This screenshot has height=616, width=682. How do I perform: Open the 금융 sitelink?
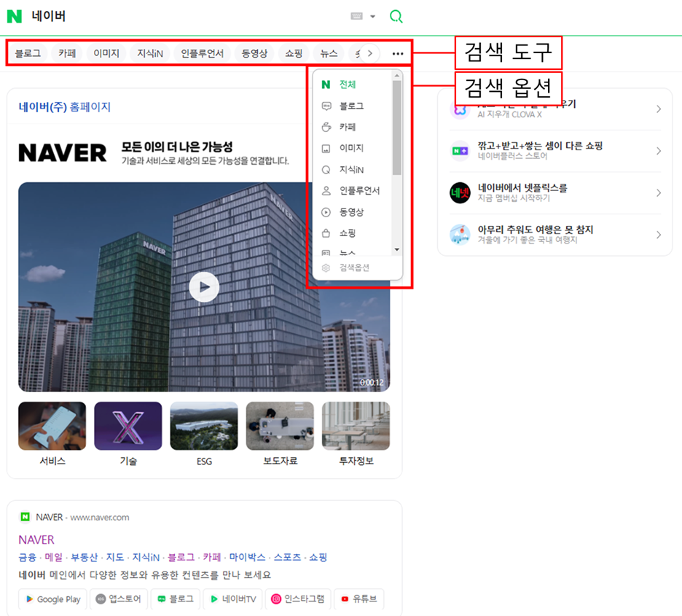click(x=27, y=557)
